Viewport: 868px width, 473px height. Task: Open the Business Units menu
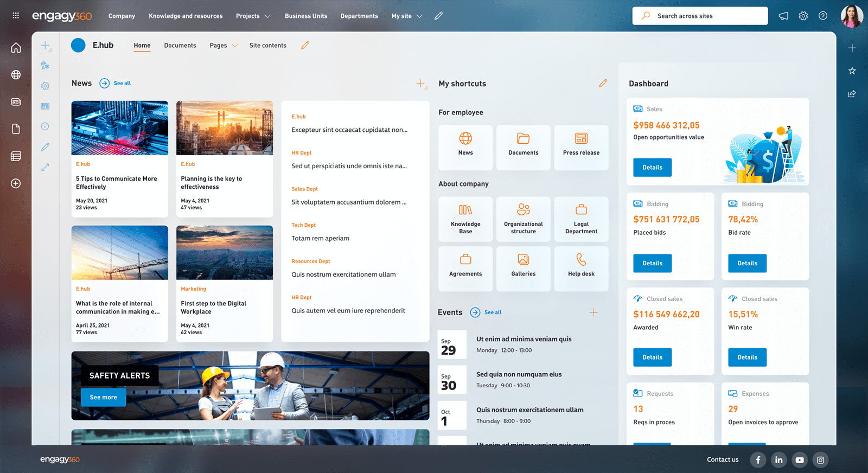[306, 16]
